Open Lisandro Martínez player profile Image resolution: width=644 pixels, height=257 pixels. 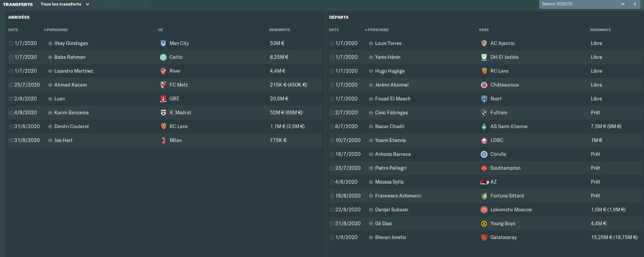click(x=74, y=71)
